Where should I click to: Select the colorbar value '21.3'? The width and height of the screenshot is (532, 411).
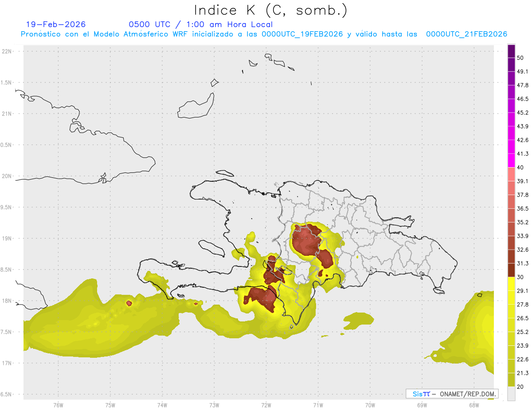click(x=523, y=373)
